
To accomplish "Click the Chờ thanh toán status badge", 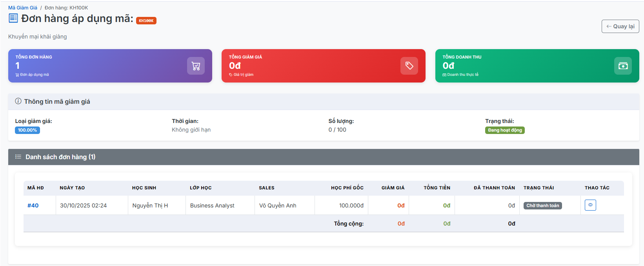I will pyautogui.click(x=542, y=205).
